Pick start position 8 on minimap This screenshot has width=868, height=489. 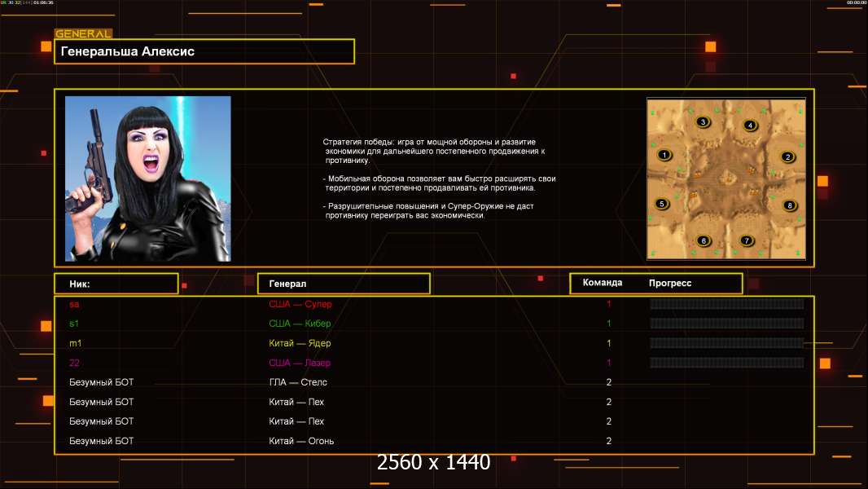(790, 205)
